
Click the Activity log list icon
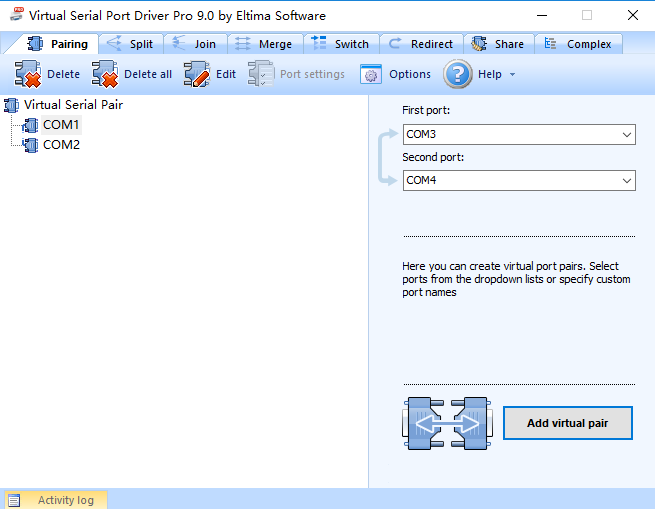(x=14, y=500)
